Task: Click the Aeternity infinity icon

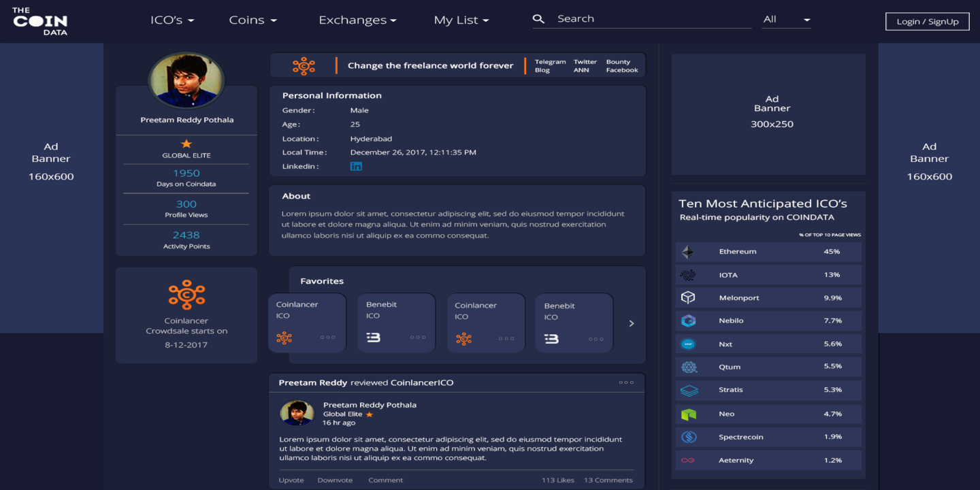Action: (688, 460)
